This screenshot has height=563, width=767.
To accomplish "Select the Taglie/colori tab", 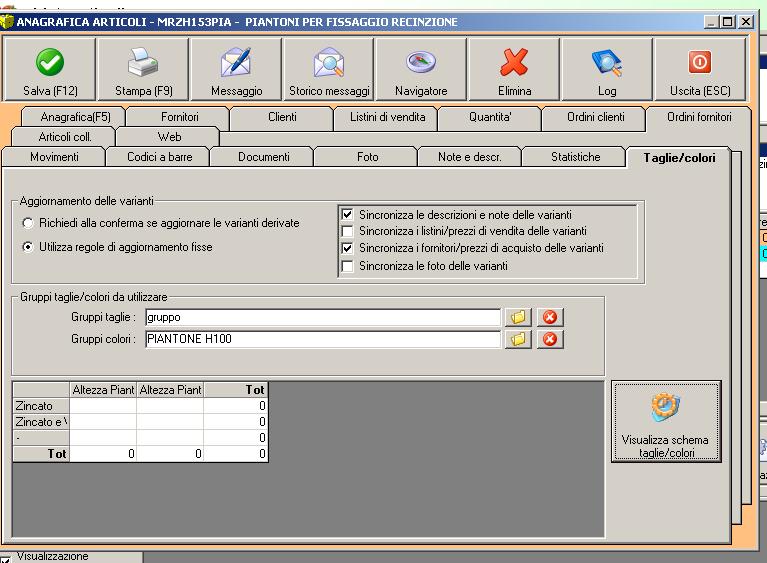I will click(x=679, y=158).
